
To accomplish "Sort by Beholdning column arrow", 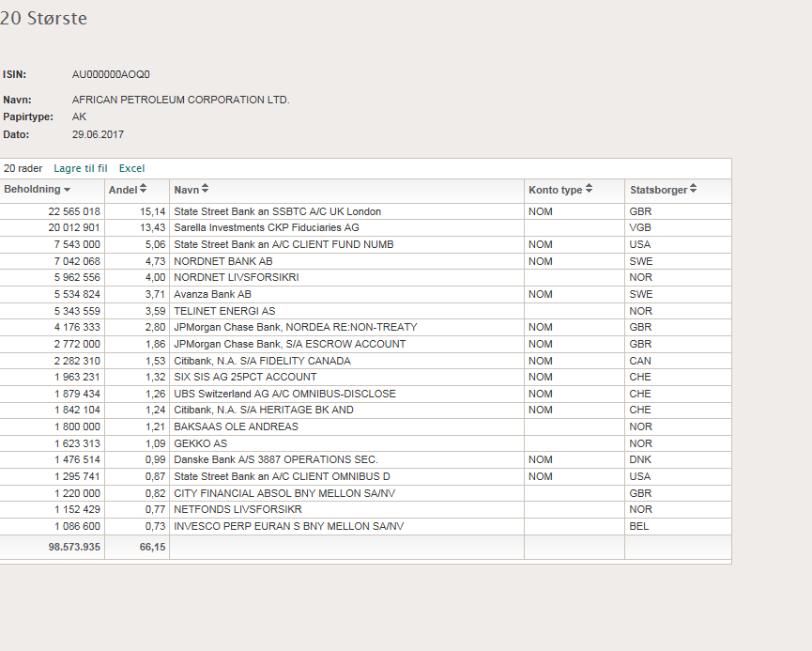I will (67, 190).
